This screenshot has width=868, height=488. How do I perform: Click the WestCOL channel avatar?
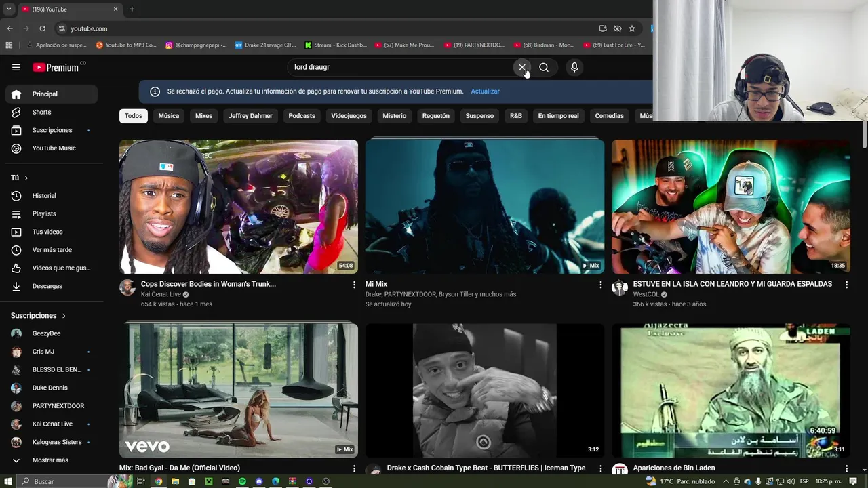pos(620,287)
